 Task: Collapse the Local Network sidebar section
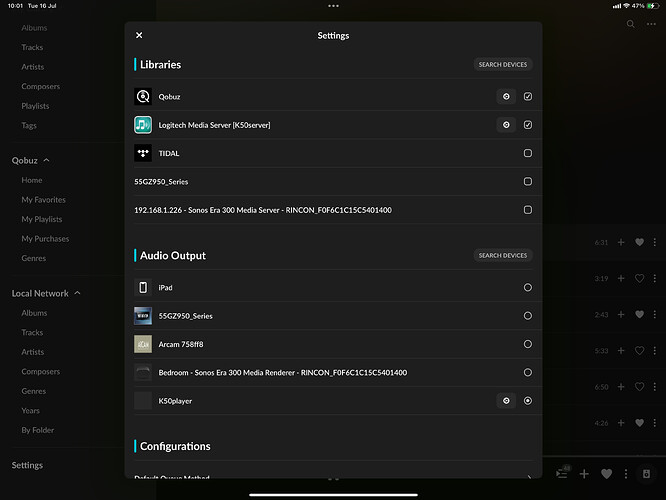[77, 293]
